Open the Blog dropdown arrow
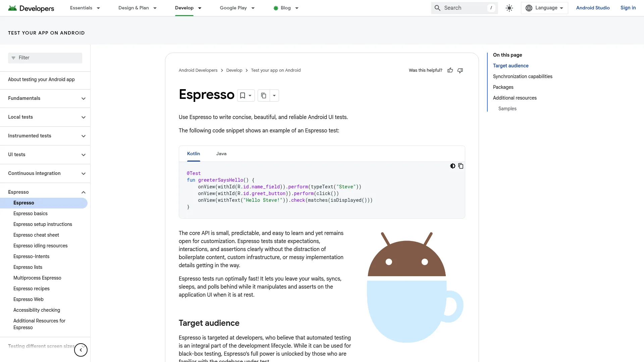Screen dimensions: 644x362 (297, 8)
